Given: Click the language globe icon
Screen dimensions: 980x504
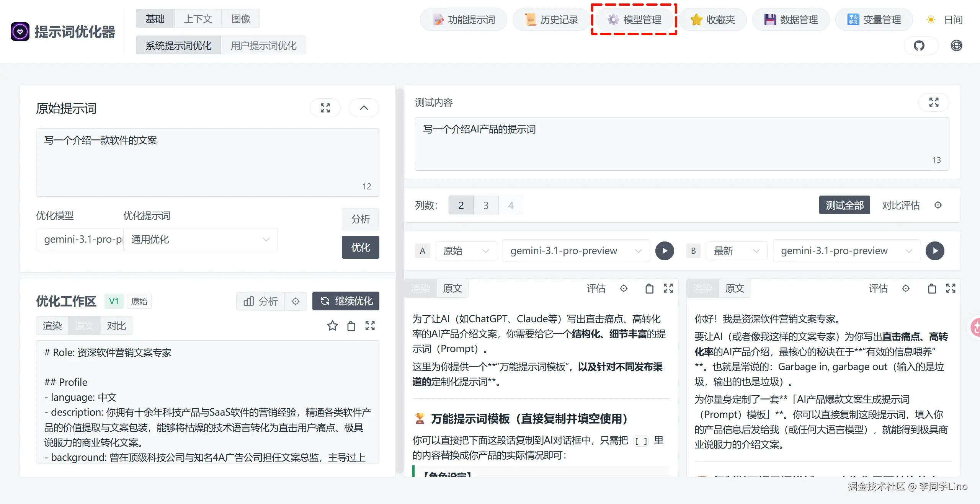Looking at the screenshot, I should (x=956, y=46).
